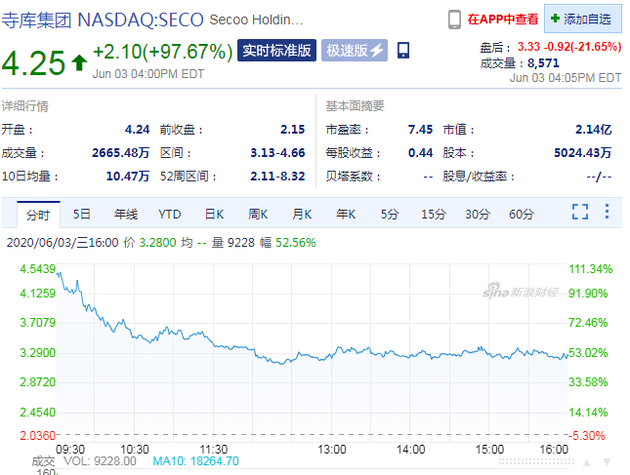Viewport: 630px width, 475px height.
Task: Select the YTD chart tab
Action: (170, 214)
